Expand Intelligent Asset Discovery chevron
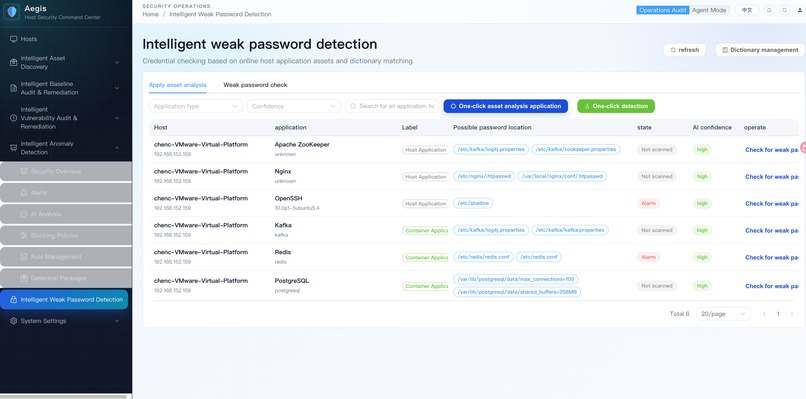Image resolution: width=806 pixels, height=399 pixels. [x=117, y=62]
